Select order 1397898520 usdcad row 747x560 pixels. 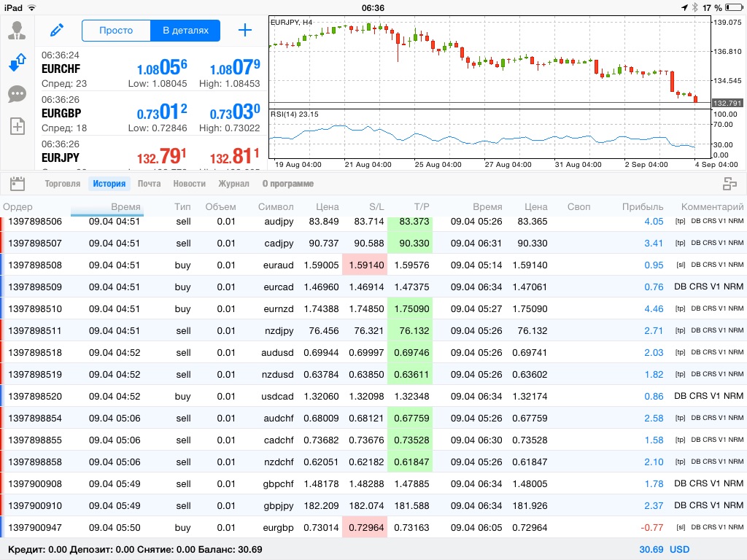point(373,396)
